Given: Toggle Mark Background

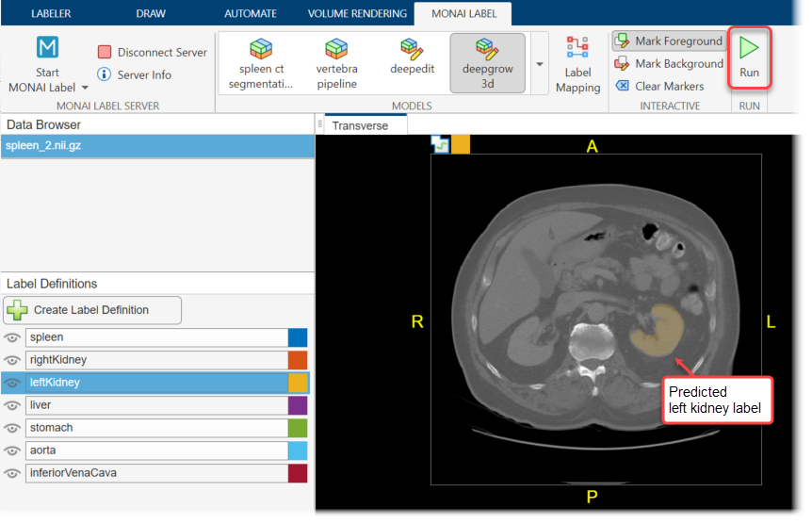Looking at the screenshot, I should point(668,63).
